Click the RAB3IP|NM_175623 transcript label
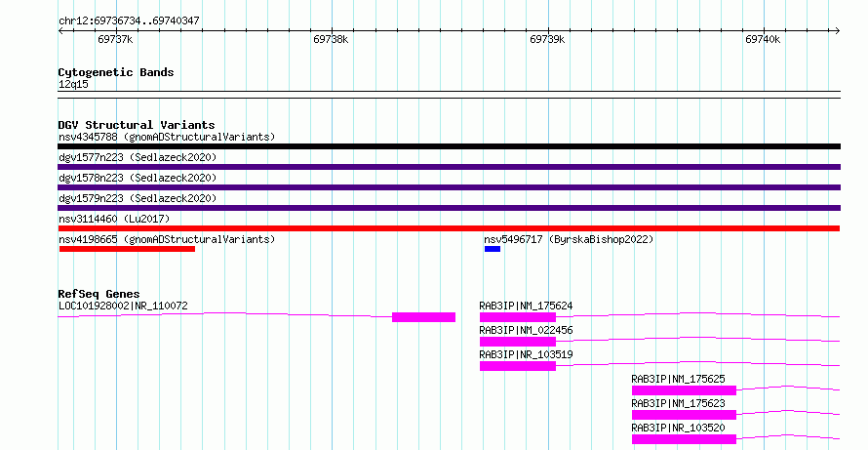The width and height of the screenshot is (868, 450). 678,403
